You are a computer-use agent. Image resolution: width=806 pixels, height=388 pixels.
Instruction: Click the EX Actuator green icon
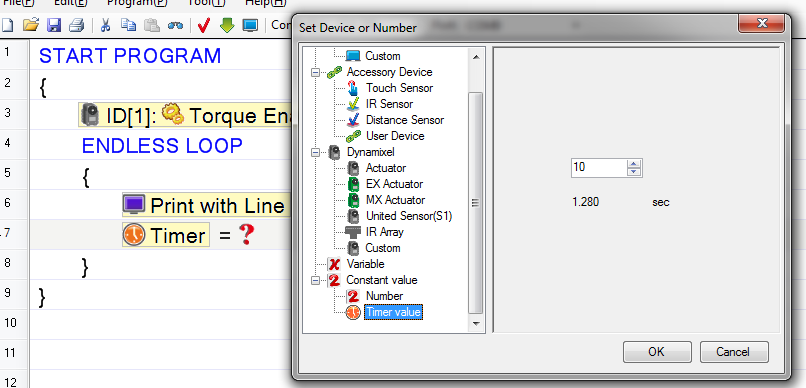pos(353,184)
